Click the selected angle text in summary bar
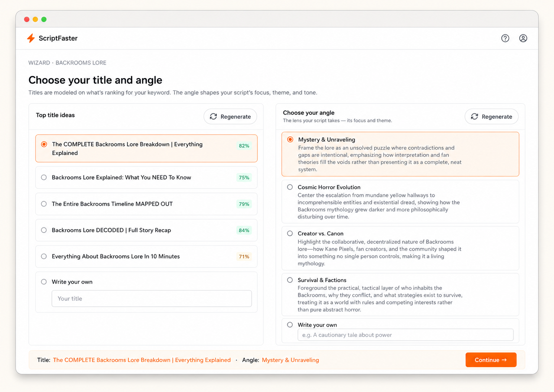554x392 pixels. point(291,360)
